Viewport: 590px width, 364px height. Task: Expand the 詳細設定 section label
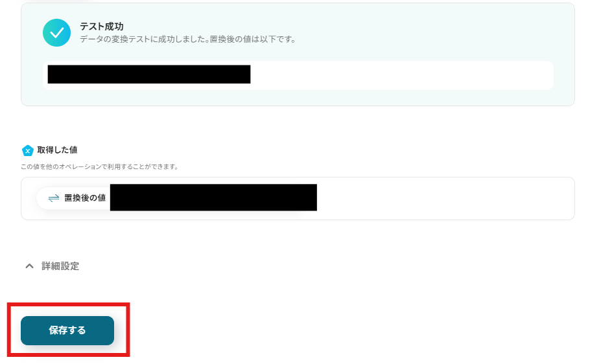[60, 266]
